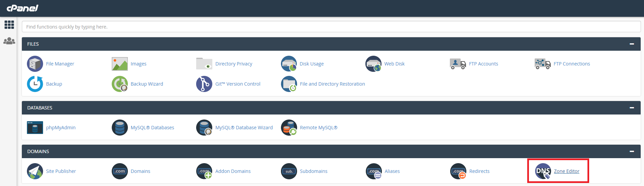This screenshot has height=186, width=644.
Task: Open the phpMyAdmin link
Action: pos(61,128)
